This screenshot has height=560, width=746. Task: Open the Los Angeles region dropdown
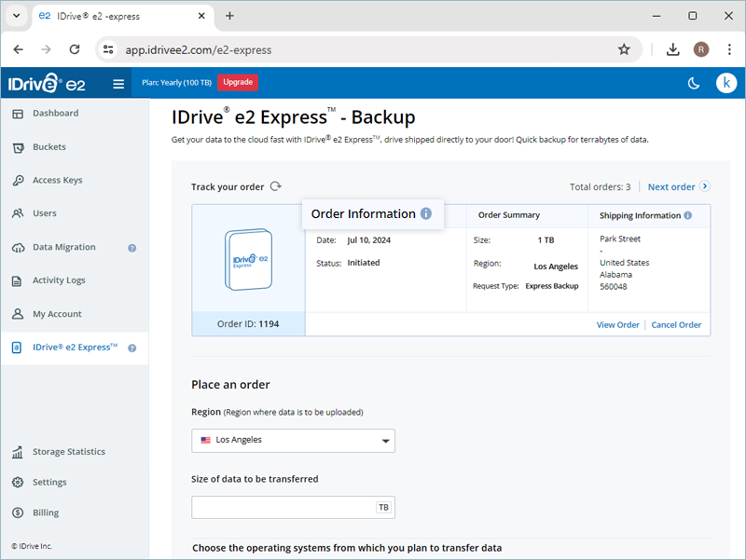tap(293, 441)
